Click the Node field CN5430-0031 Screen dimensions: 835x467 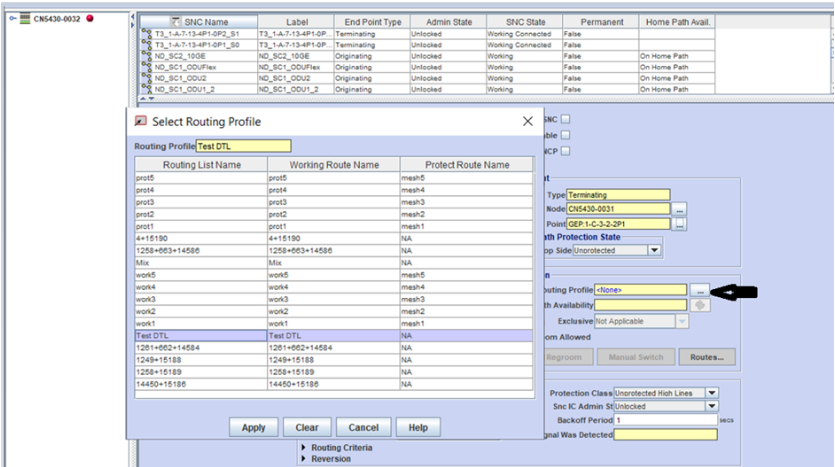coord(618,209)
